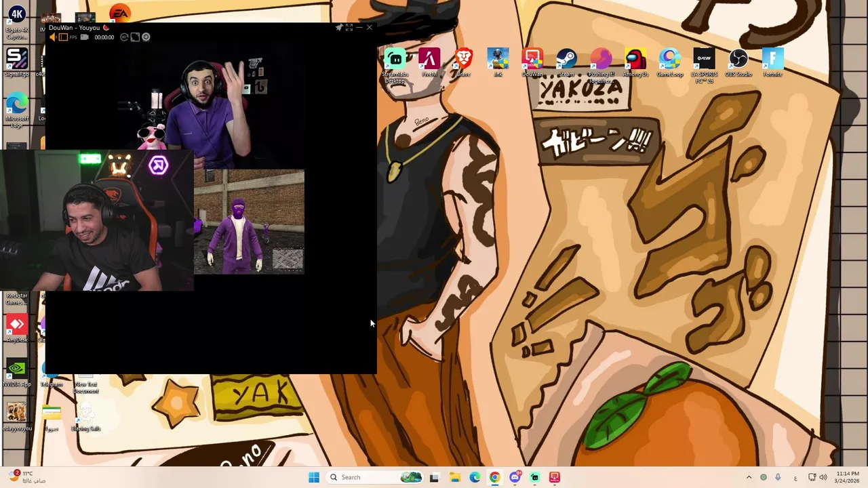Launch AnyDesk from the desktop
The image size is (868, 488).
[17, 328]
